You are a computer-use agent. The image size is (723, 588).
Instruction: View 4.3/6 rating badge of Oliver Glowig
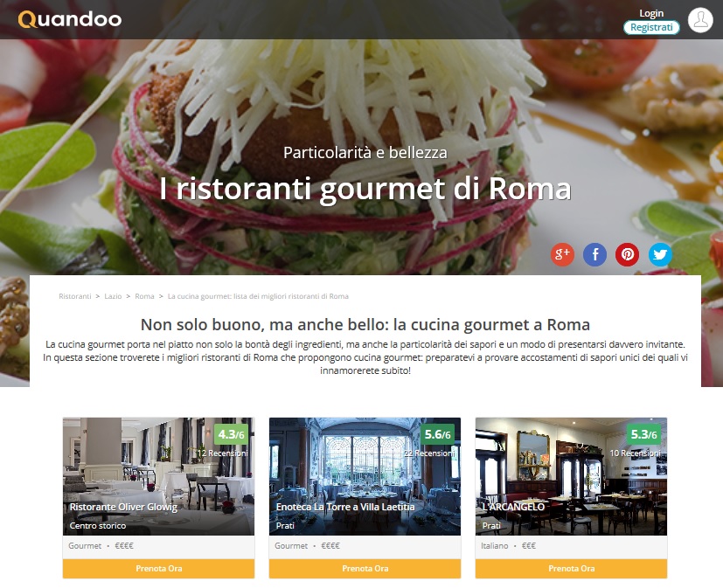(x=231, y=434)
